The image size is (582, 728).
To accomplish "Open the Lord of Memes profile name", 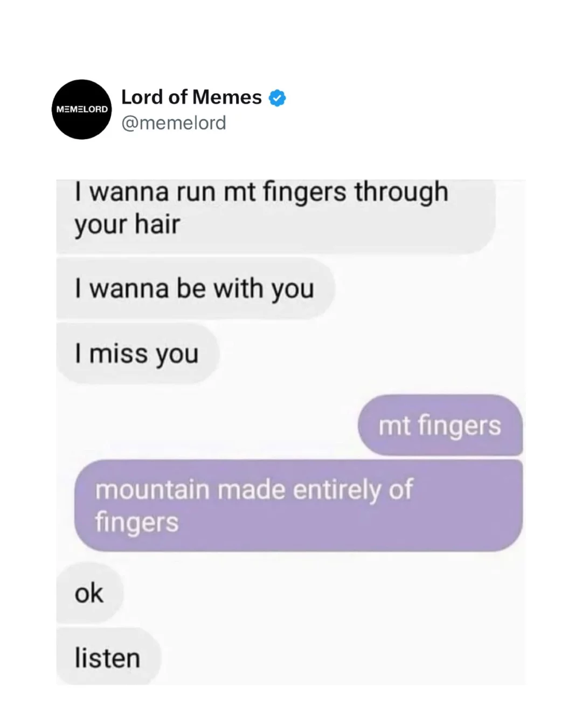I will pyautogui.click(x=191, y=97).
